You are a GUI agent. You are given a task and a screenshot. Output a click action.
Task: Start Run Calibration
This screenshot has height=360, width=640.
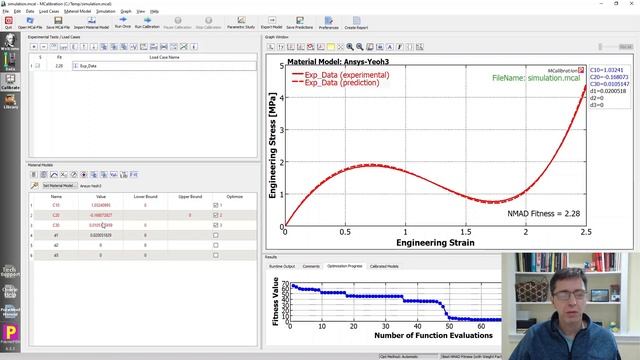[x=147, y=22]
